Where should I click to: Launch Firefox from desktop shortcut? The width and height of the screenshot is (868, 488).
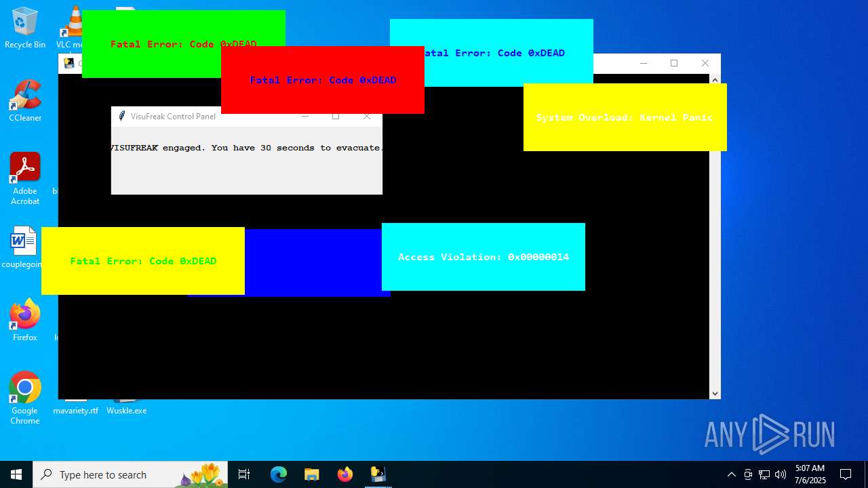25,321
